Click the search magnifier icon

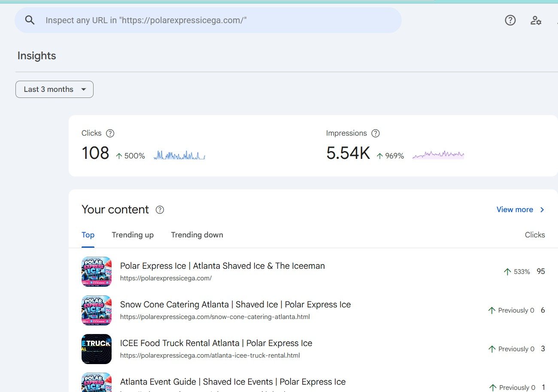pos(30,20)
